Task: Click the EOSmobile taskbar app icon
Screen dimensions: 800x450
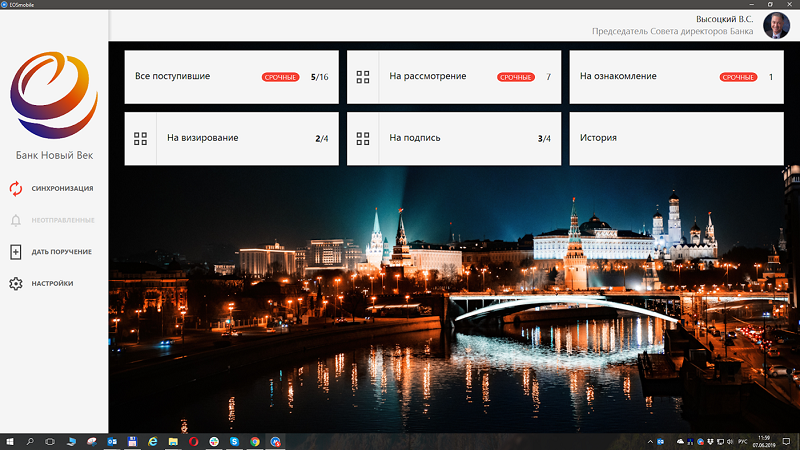Action: [x=276, y=442]
